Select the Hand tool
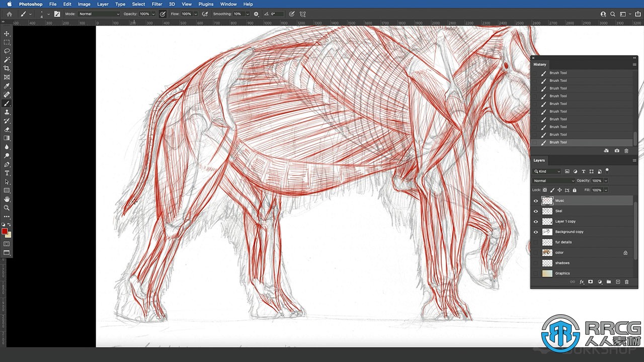The height and width of the screenshot is (362, 644). click(x=7, y=199)
